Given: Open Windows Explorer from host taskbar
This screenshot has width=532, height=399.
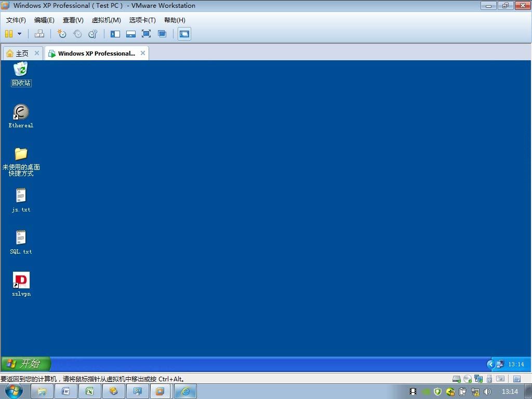Looking at the screenshot, I should tap(42, 392).
